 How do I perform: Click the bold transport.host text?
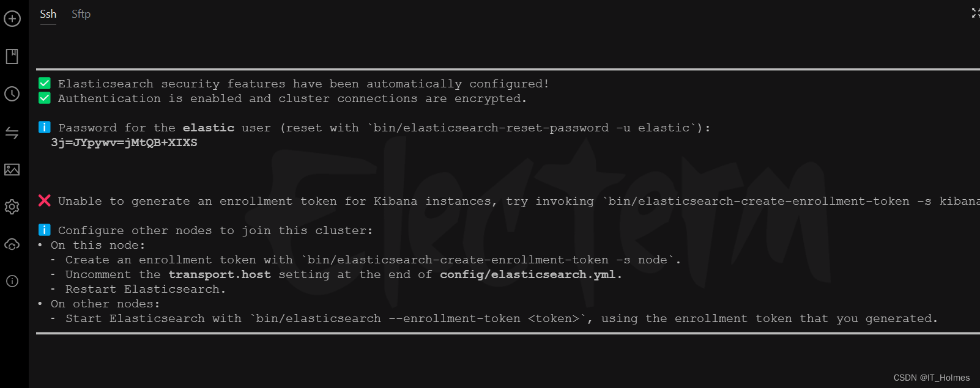click(x=220, y=274)
